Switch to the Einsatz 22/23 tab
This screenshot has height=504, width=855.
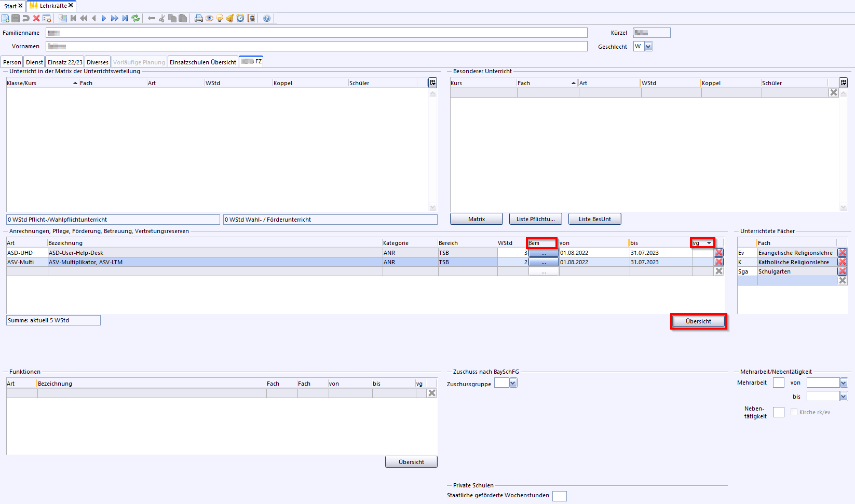coord(65,62)
